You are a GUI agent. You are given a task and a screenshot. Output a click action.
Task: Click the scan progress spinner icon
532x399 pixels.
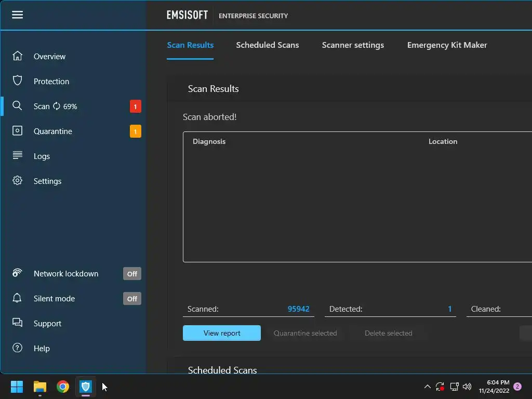coord(56,106)
